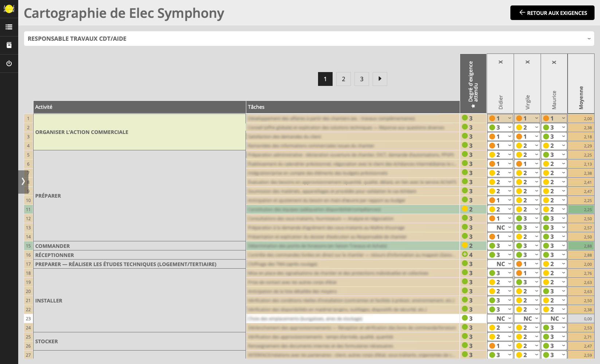This screenshot has width=600, height=364.
Task: Switch to page 2
Action: pos(344,79)
